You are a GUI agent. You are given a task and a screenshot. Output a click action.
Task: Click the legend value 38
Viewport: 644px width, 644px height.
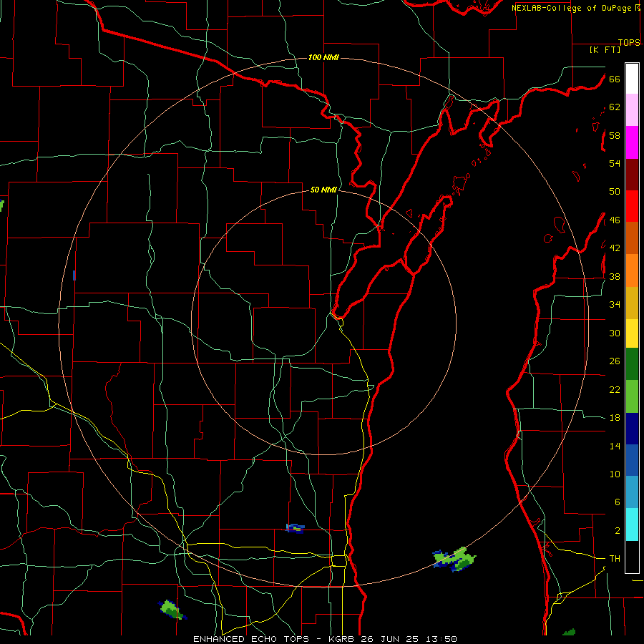pos(615,276)
